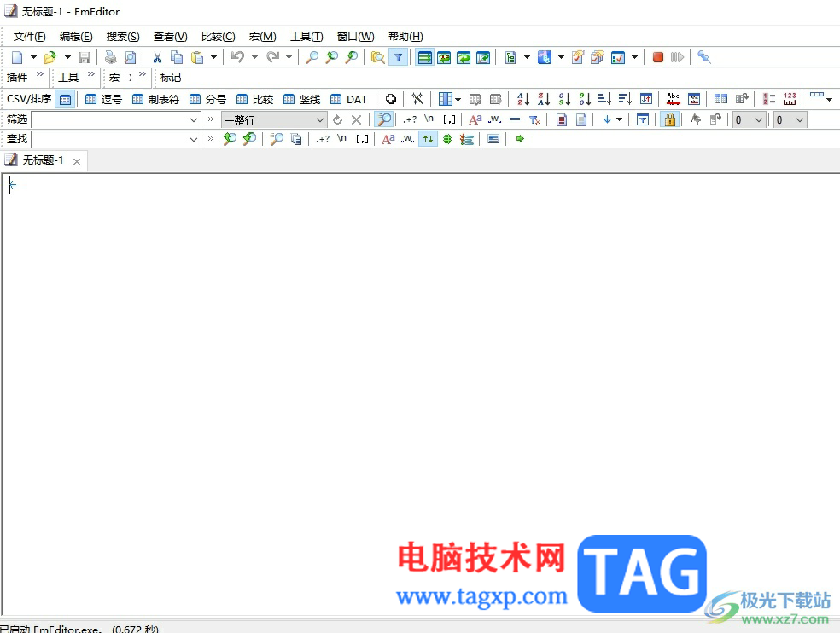The height and width of the screenshot is (633, 840).
Task: Click the Open folder icon
Action: coord(50,57)
